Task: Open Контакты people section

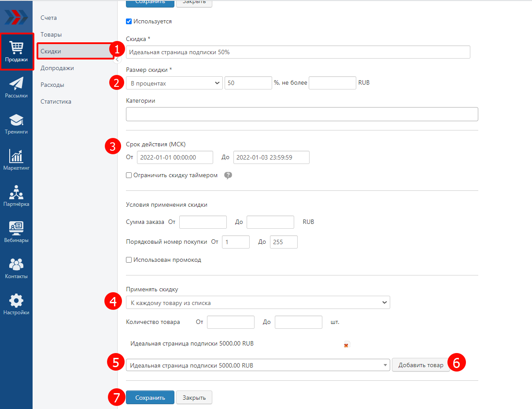Action: pos(16,268)
